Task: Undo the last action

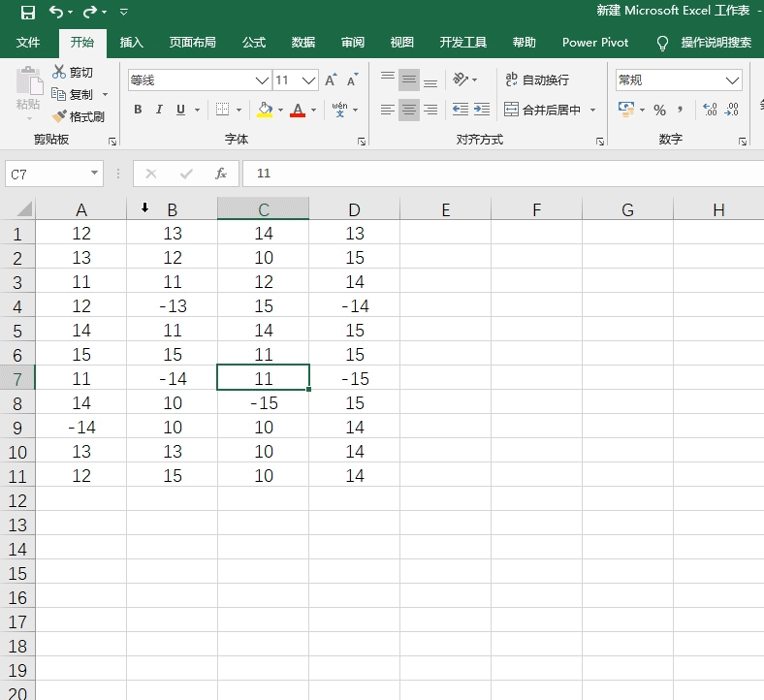Action: (56, 13)
